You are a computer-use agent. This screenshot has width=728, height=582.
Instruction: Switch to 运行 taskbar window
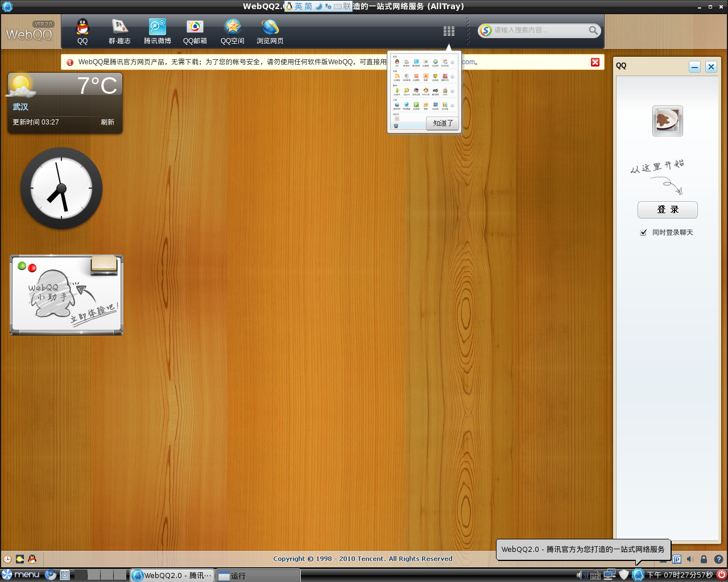[x=259, y=575]
